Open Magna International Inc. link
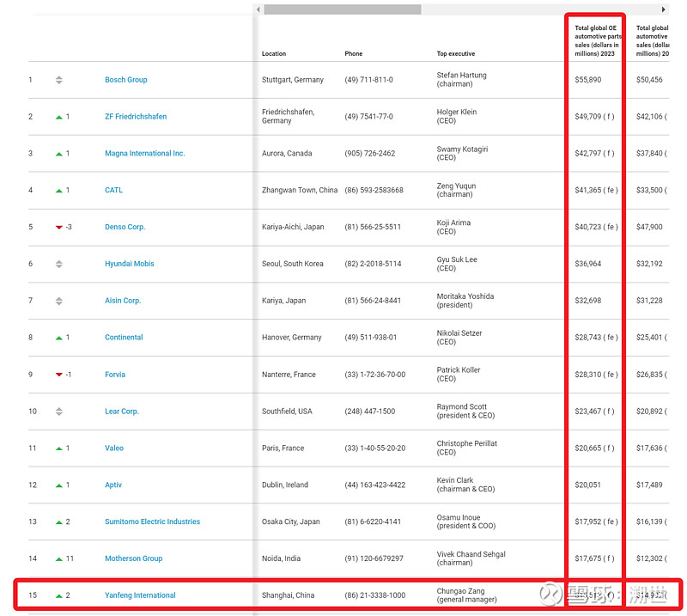This screenshot has height=616, width=687. (x=144, y=153)
